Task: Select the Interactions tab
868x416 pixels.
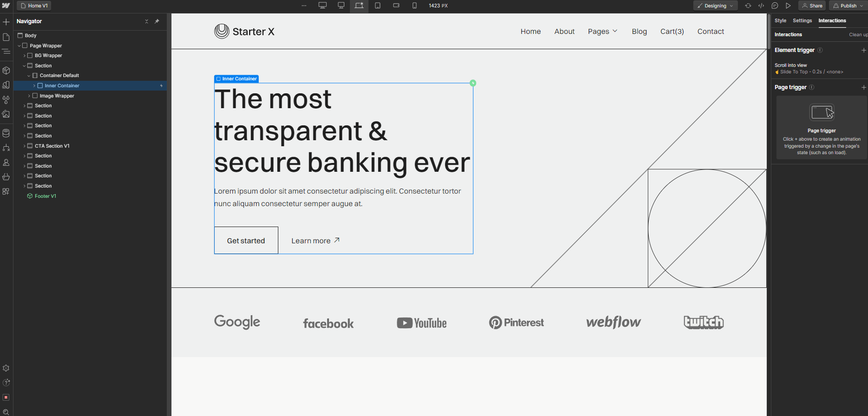Action: [832, 20]
